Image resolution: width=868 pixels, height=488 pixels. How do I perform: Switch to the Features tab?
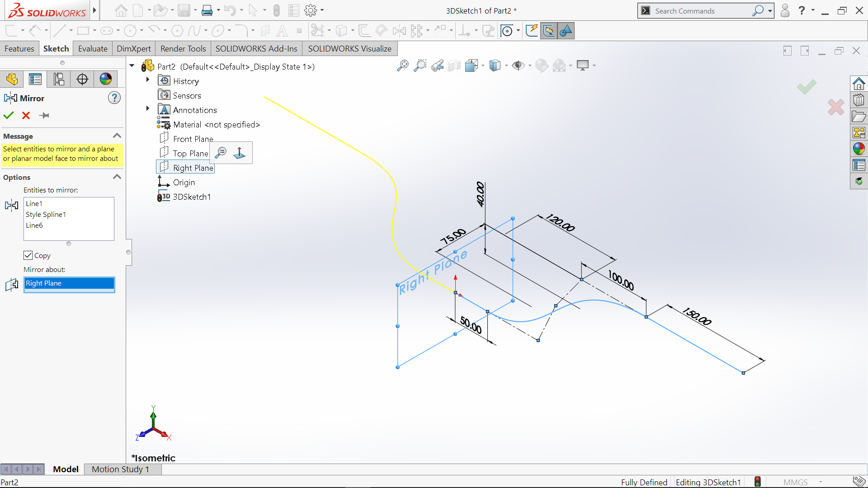point(19,49)
